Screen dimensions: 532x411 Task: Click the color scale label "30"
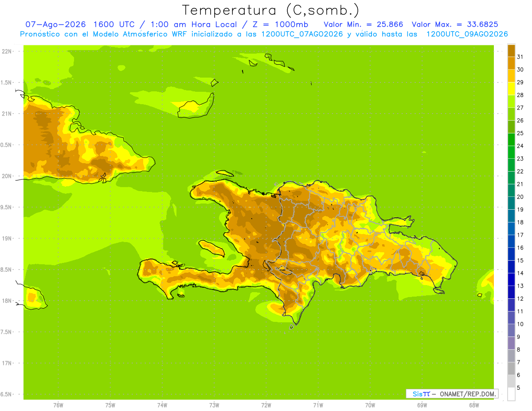(x=520, y=70)
